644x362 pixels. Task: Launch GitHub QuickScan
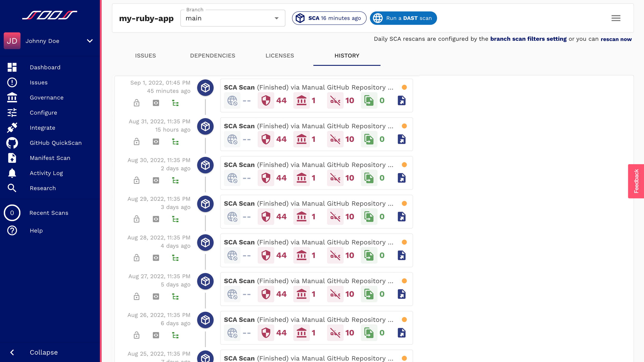pos(55,143)
